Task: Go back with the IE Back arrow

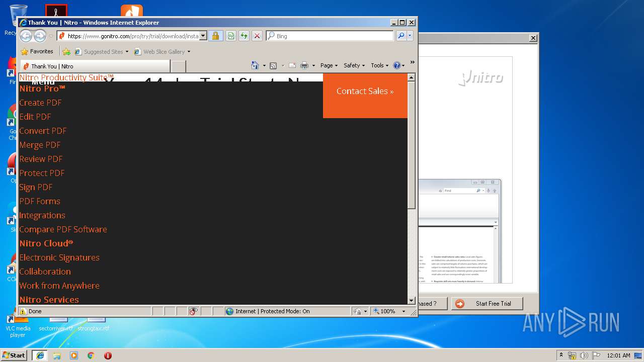Action: (26, 36)
